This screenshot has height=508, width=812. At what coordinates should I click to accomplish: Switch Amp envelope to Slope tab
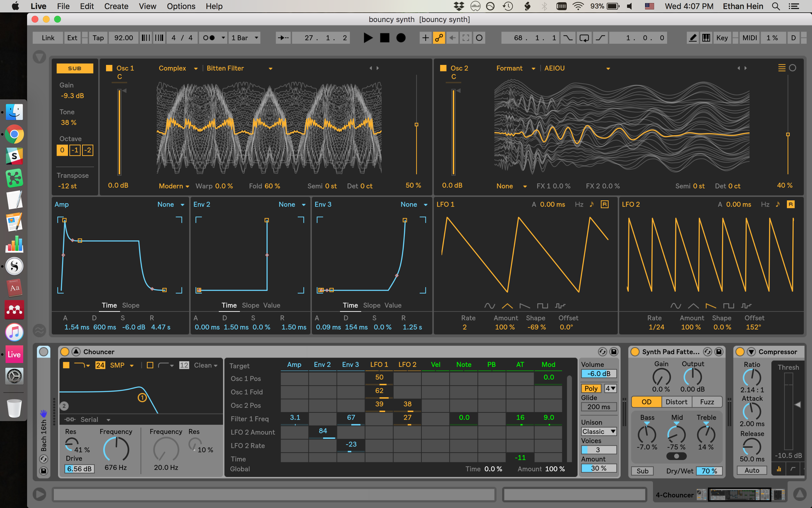tap(131, 305)
